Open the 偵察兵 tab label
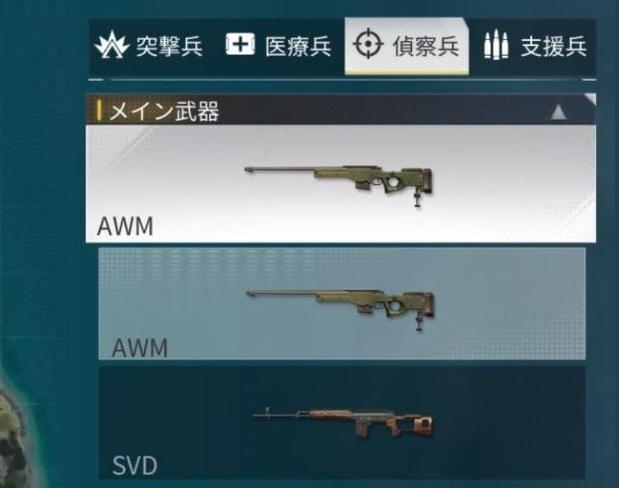This screenshot has width=619, height=488. tap(426, 47)
